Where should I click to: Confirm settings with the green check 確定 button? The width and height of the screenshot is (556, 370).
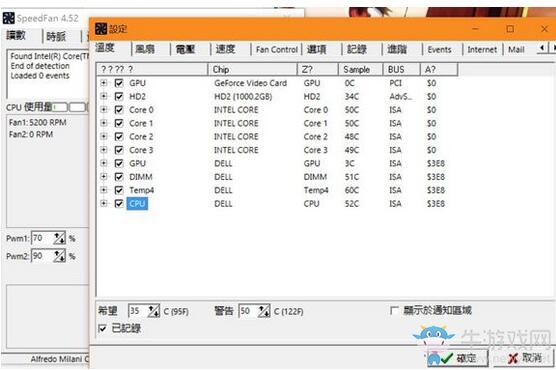pos(458,358)
